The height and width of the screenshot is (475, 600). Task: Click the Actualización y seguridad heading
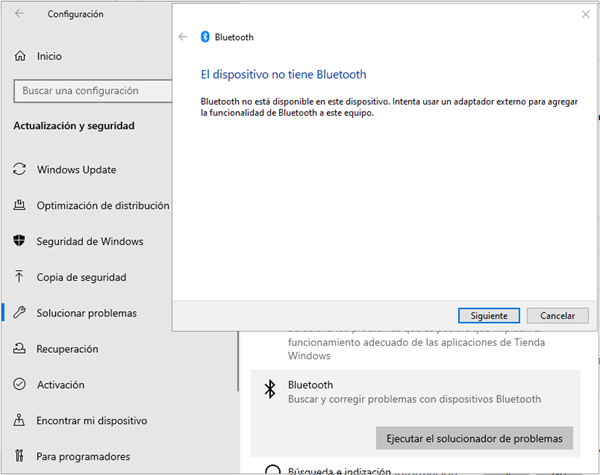[74, 126]
